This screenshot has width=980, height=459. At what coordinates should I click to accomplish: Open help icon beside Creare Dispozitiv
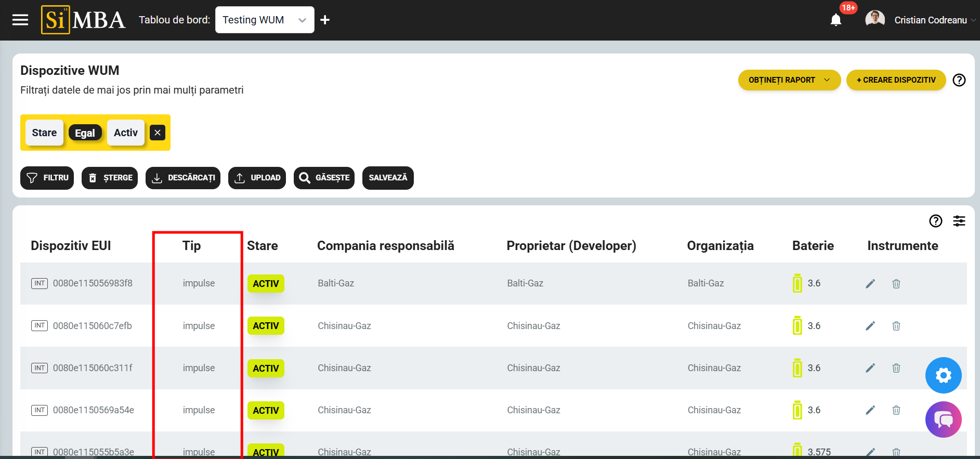pyautogui.click(x=959, y=80)
